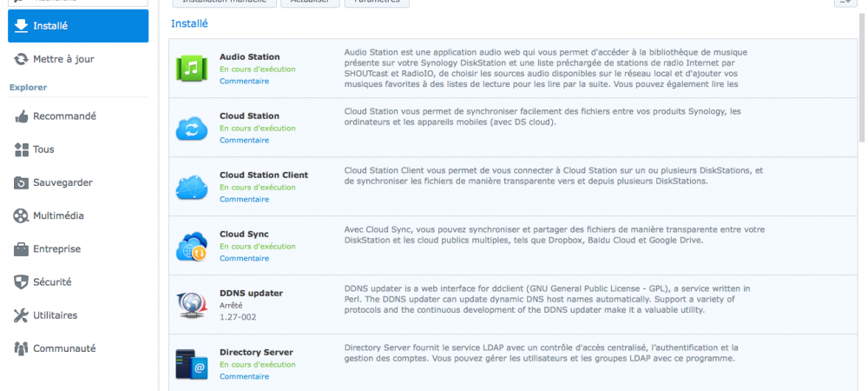Click Cloud Station Client's 'En cours d'exécution' status
This screenshot has width=868, height=391.
258,187
